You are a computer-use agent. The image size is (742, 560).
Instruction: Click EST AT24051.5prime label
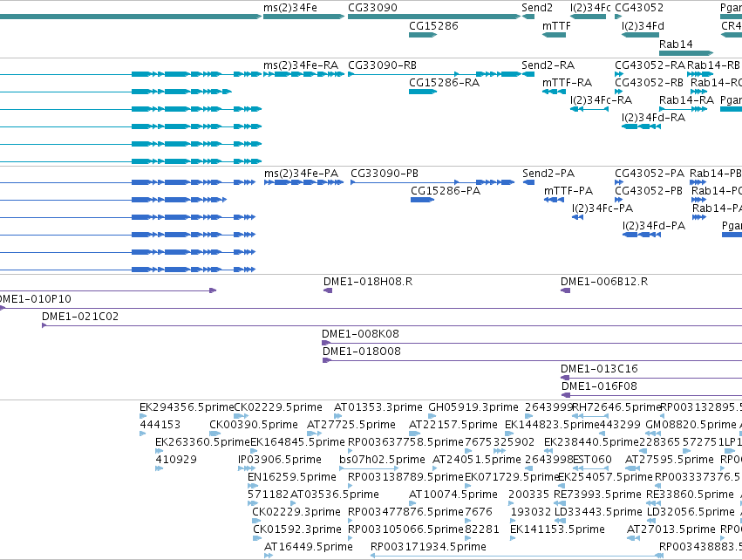click(x=477, y=459)
